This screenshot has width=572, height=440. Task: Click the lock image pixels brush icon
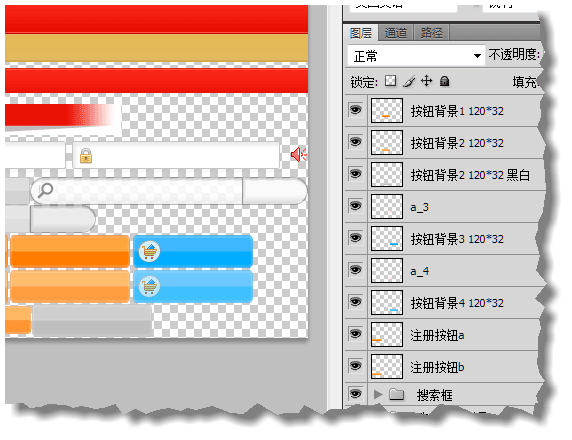pyautogui.click(x=409, y=81)
